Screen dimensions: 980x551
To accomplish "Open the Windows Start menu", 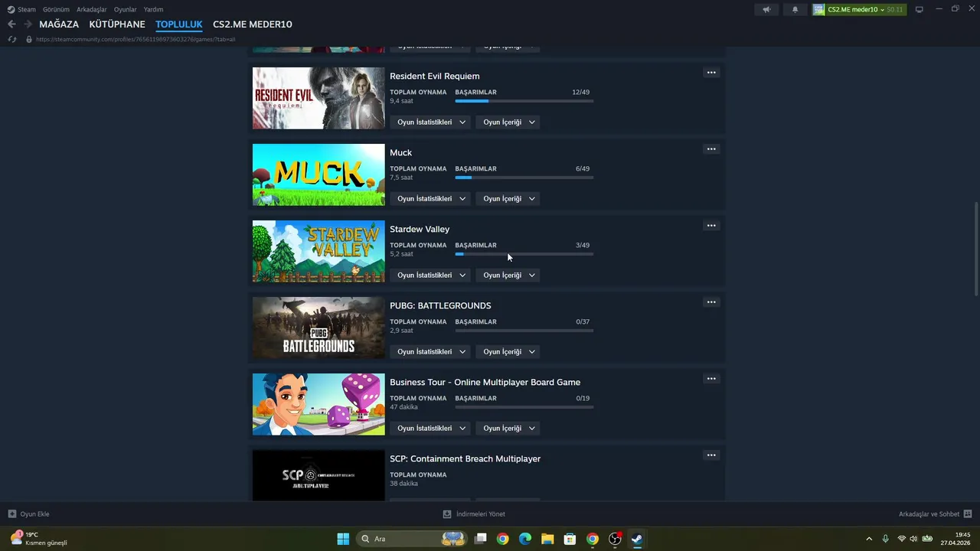I will 343,539.
